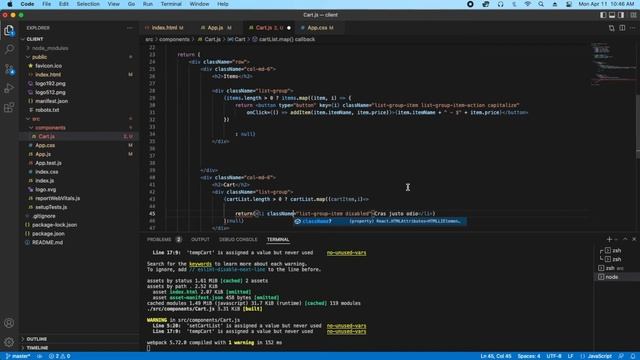Close the terminal panel
Screen dimensions: 640x360
tap(634, 239)
